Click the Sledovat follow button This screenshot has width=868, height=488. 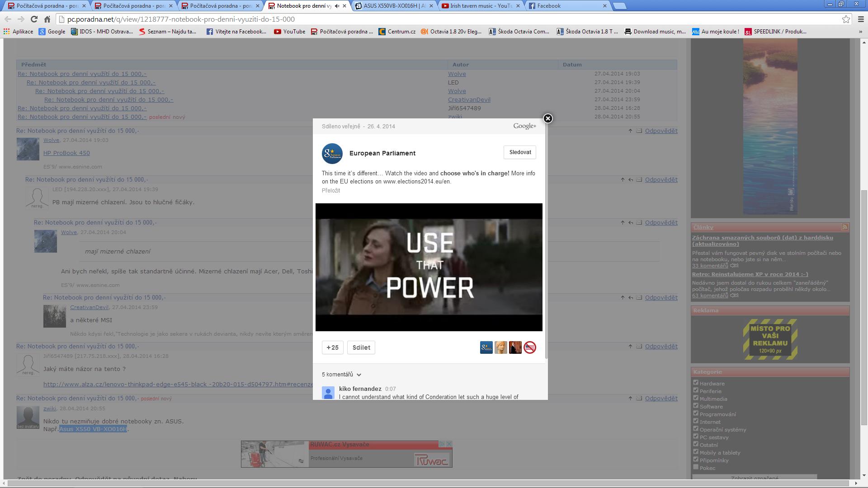tap(520, 152)
